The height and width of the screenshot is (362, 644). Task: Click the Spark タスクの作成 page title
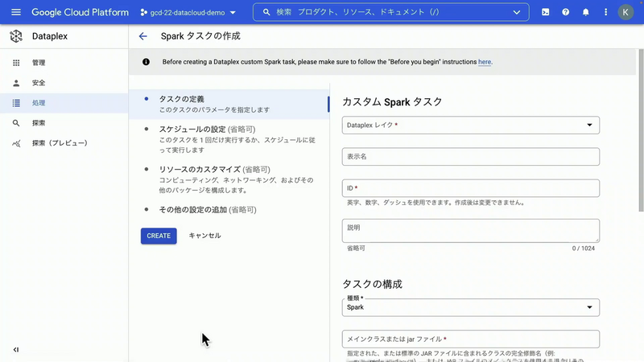pyautogui.click(x=200, y=36)
